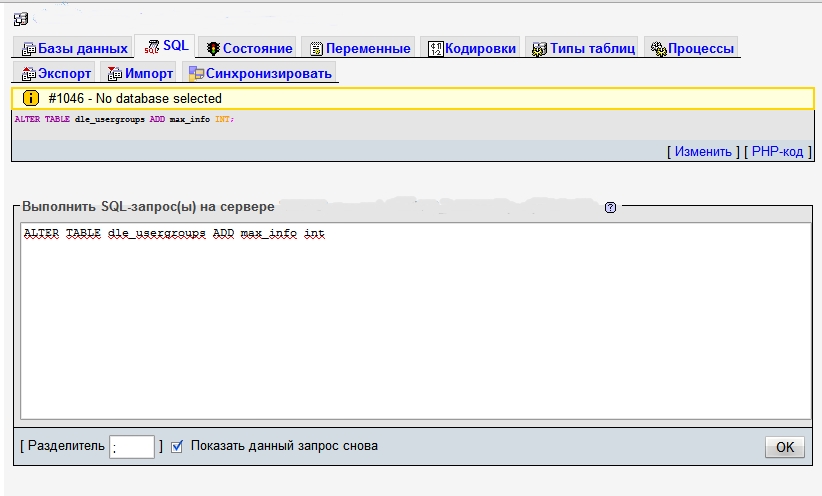Viewport: 822px width, 496px height.
Task: Click the Variables tab icon
Action: pyautogui.click(x=316, y=48)
